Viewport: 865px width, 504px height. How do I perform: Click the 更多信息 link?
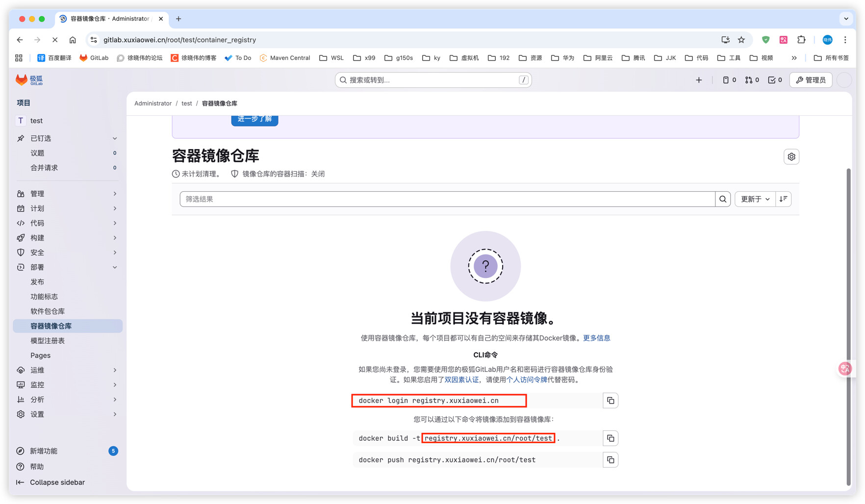[x=596, y=338]
